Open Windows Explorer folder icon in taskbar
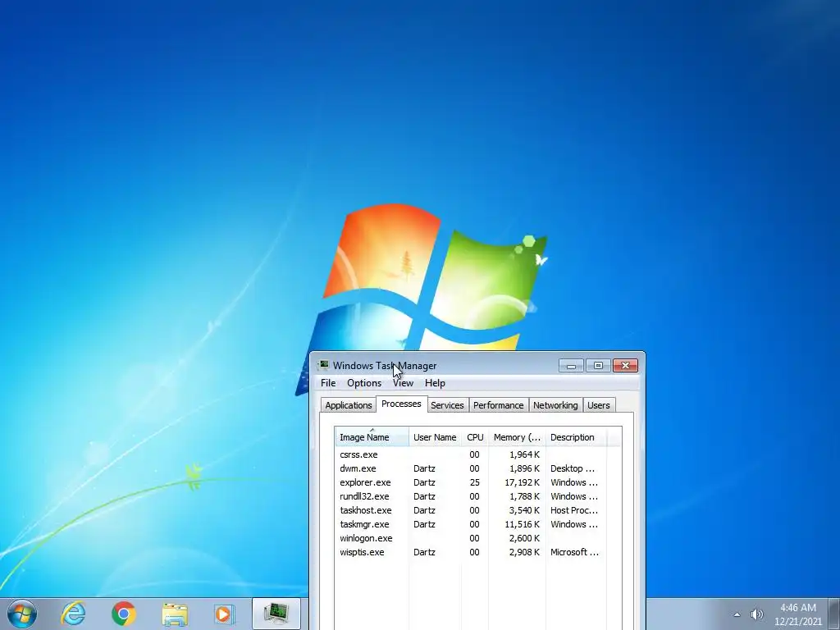This screenshot has height=630, width=840. click(x=175, y=614)
